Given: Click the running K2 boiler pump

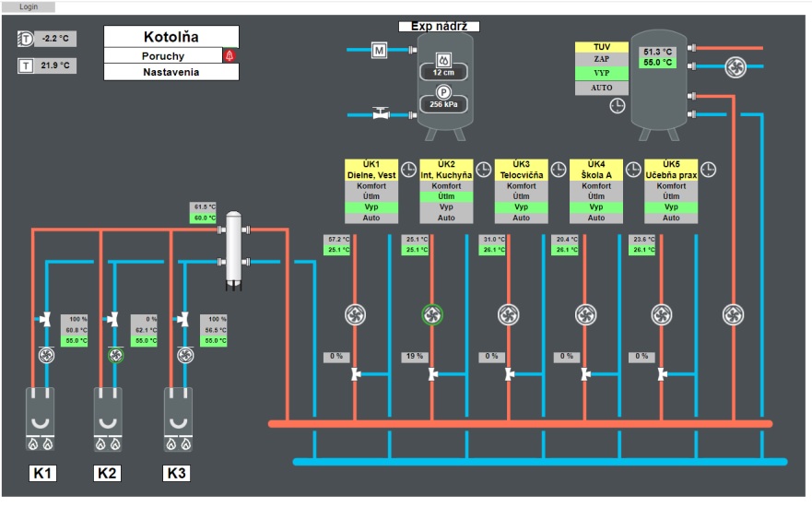Looking at the screenshot, I should pyautogui.click(x=115, y=355).
